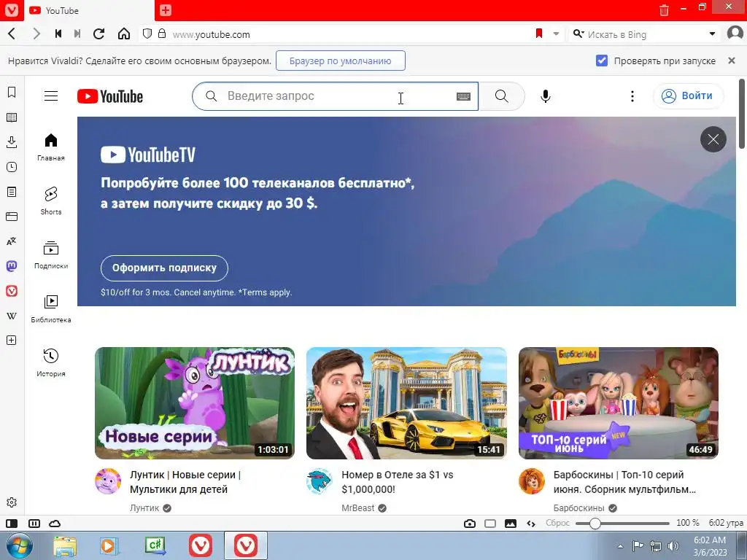
Task: Open Mastodon web panel
Action: (x=12, y=266)
